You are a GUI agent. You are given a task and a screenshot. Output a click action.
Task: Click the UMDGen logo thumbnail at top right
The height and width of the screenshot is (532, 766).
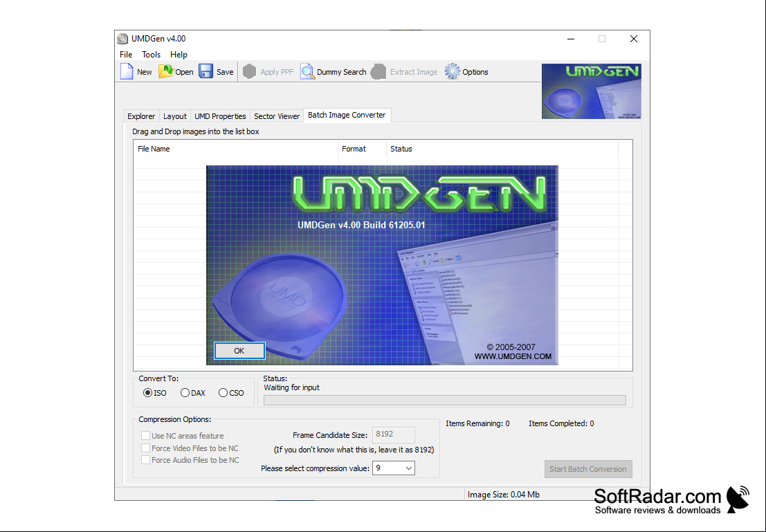pyautogui.click(x=592, y=91)
